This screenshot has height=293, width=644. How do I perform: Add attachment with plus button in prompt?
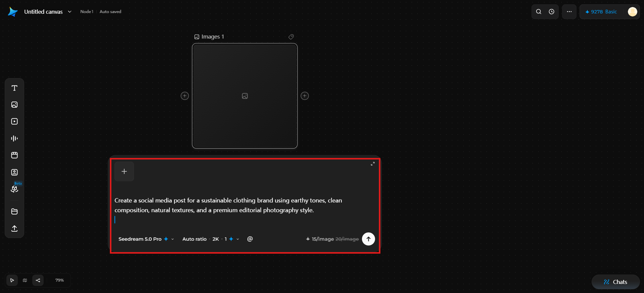pos(124,171)
